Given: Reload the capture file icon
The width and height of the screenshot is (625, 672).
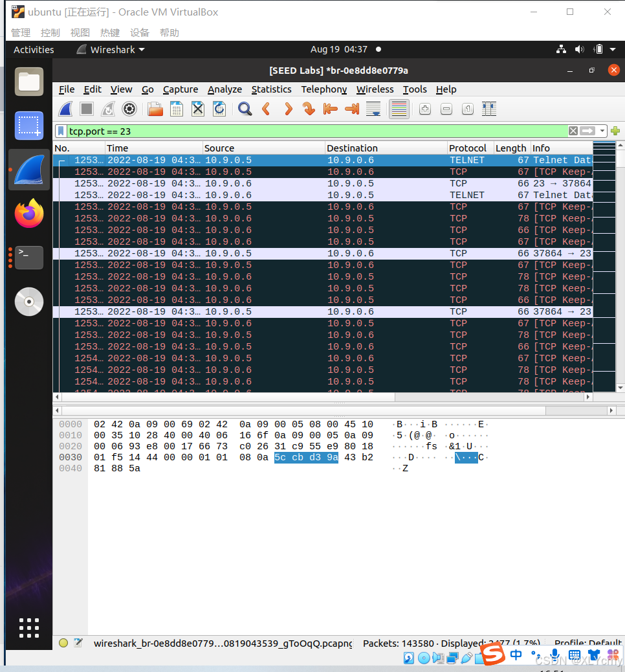Looking at the screenshot, I should (x=219, y=109).
